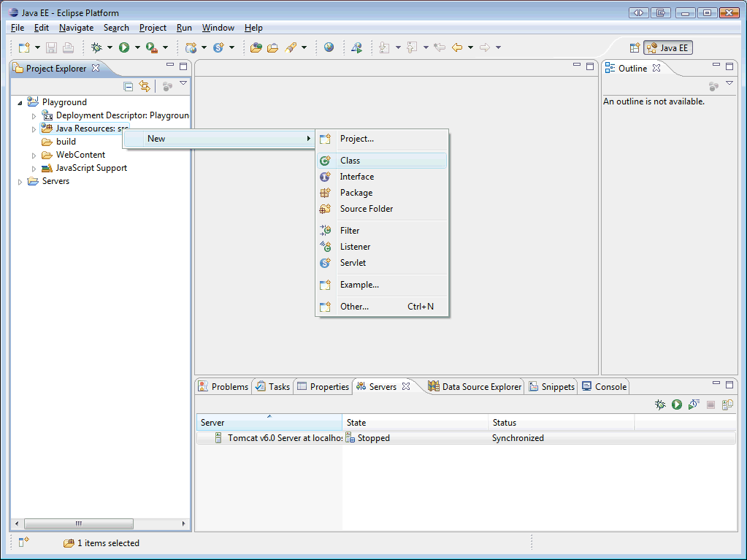Open Outline view menu triangle
This screenshot has width=747, height=560.
[x=729, y=83]
